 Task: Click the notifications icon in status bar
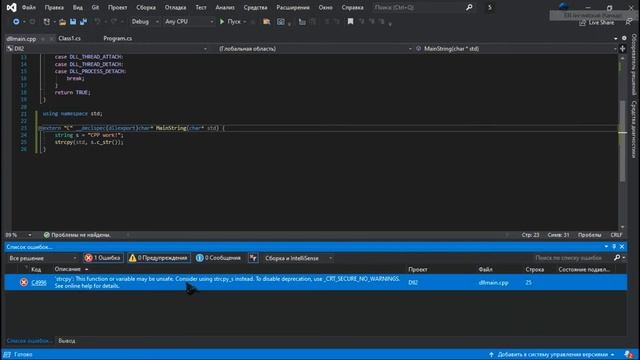tap(629, 354)
